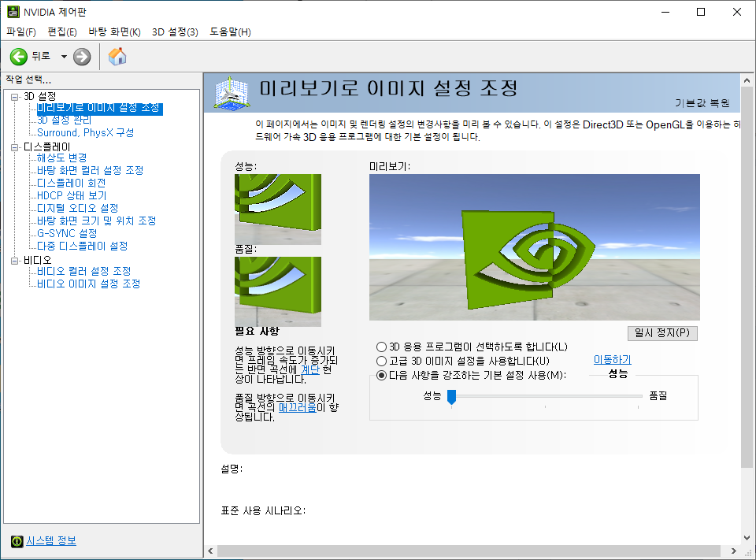Open '비디오 컬러 설정 조정' tree item
The image size is (756, 560).
[x=84, y=271]
